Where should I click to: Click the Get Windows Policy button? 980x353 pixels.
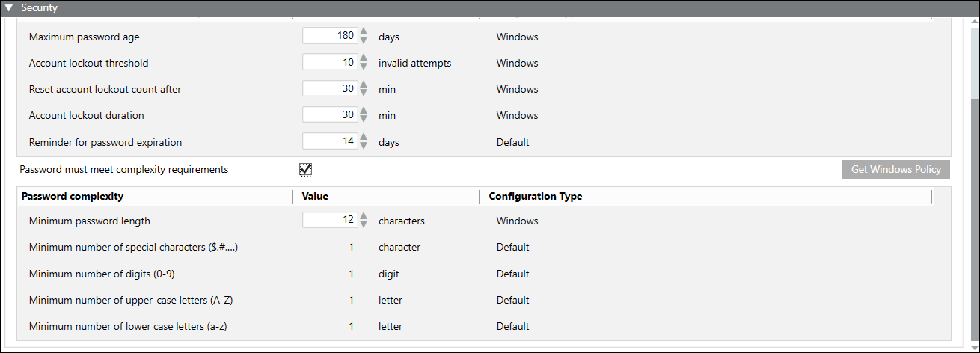pyautogui.click(x=895, y=169)
